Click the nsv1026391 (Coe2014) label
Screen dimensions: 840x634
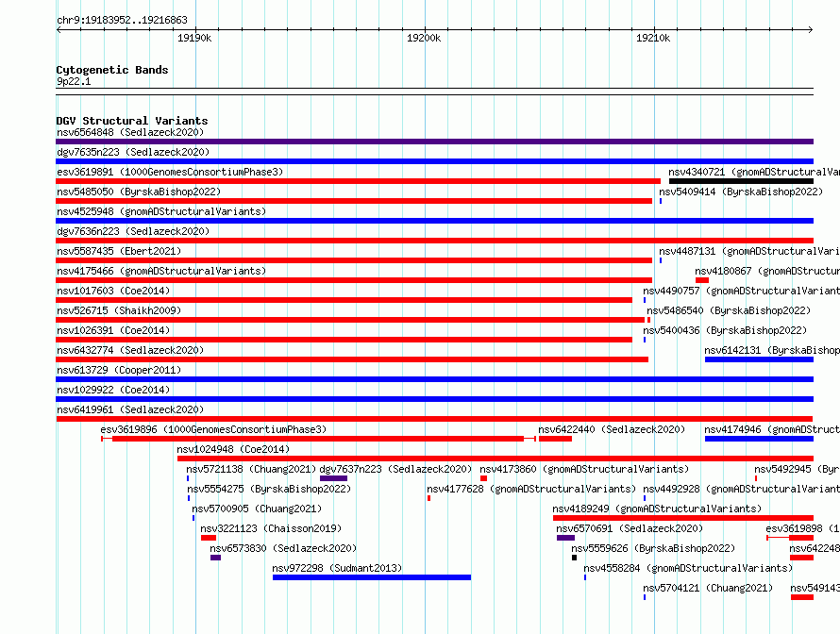113,330
